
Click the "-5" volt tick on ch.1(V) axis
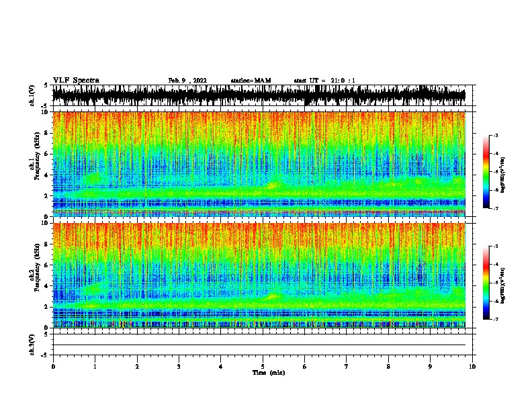click(x=44, y=106)
